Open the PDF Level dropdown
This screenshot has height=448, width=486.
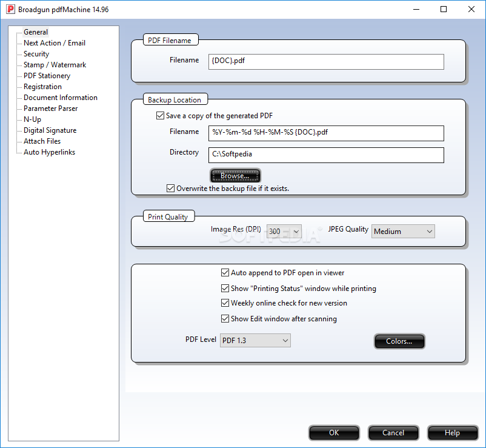pyautogui.click(x=255, y=341)
